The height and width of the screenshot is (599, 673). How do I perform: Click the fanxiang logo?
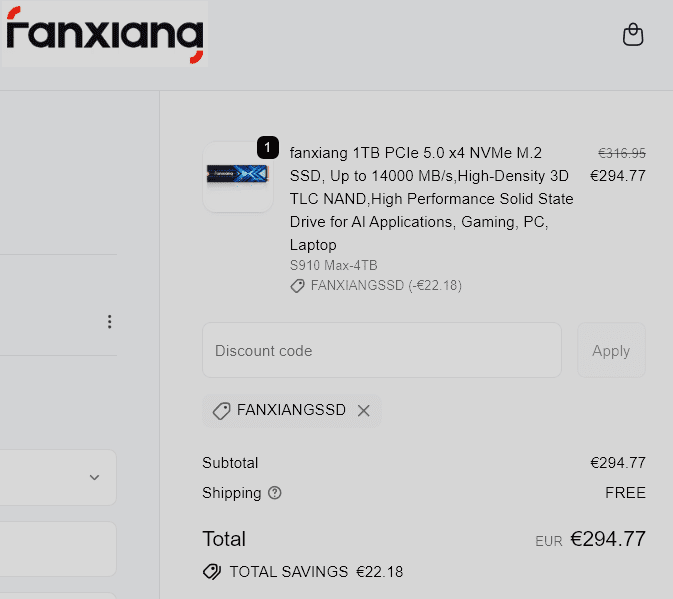(x=104, y=35)
